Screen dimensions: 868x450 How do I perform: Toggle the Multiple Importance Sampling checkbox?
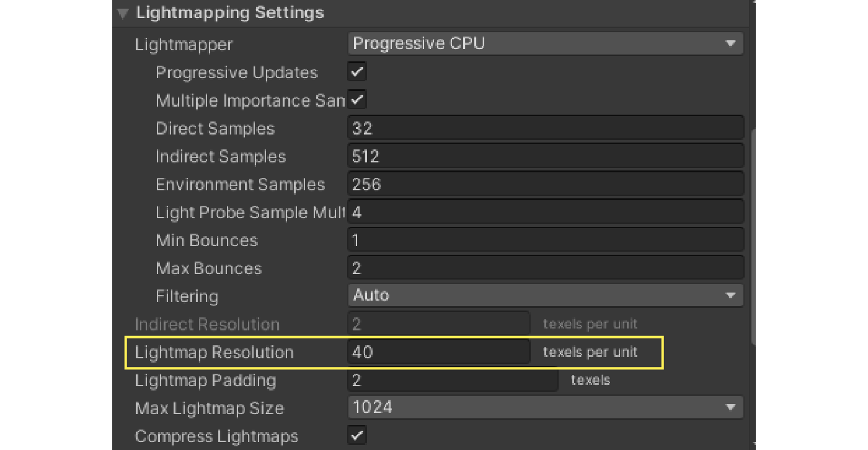pyautogui.click(x=357, y=99)
